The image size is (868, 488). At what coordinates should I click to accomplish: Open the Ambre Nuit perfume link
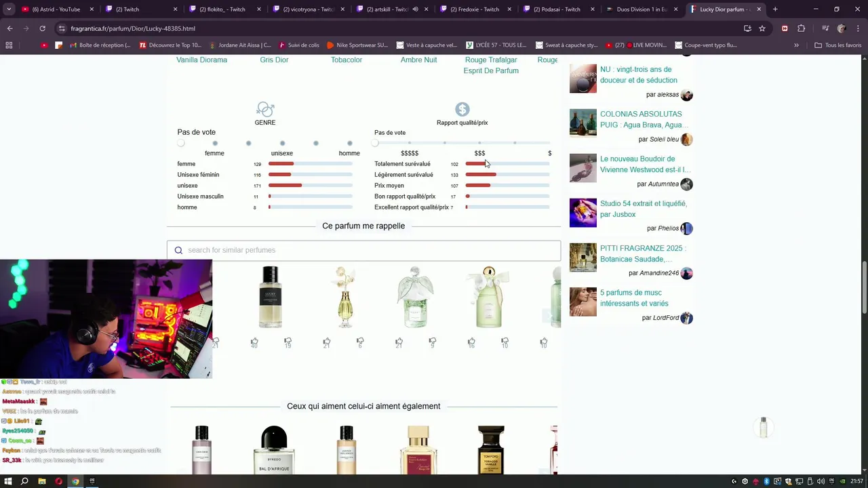[x=418, y=60]
